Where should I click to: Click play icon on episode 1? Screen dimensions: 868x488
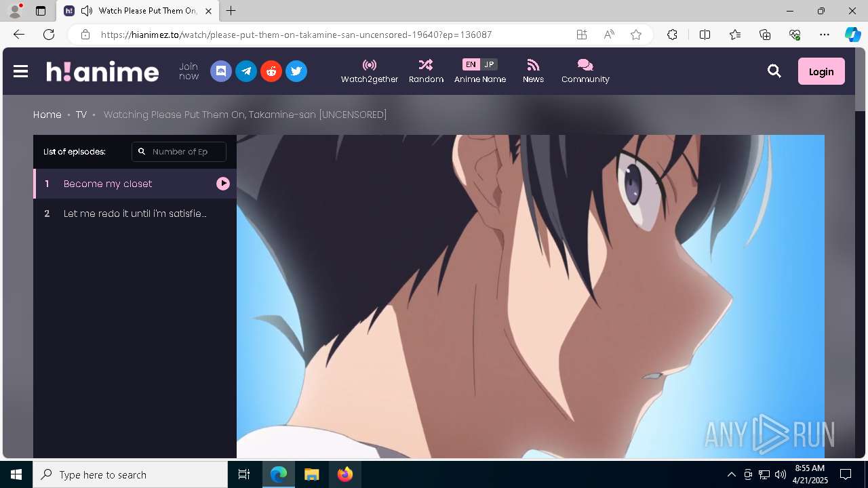(x=223, y=184)
